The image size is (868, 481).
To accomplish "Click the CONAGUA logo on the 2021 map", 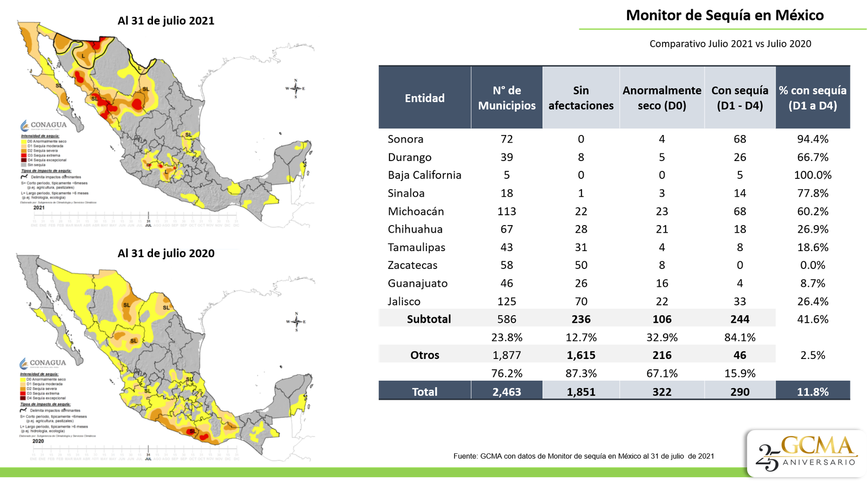I will pyautogui.click(x=43, y=125).
